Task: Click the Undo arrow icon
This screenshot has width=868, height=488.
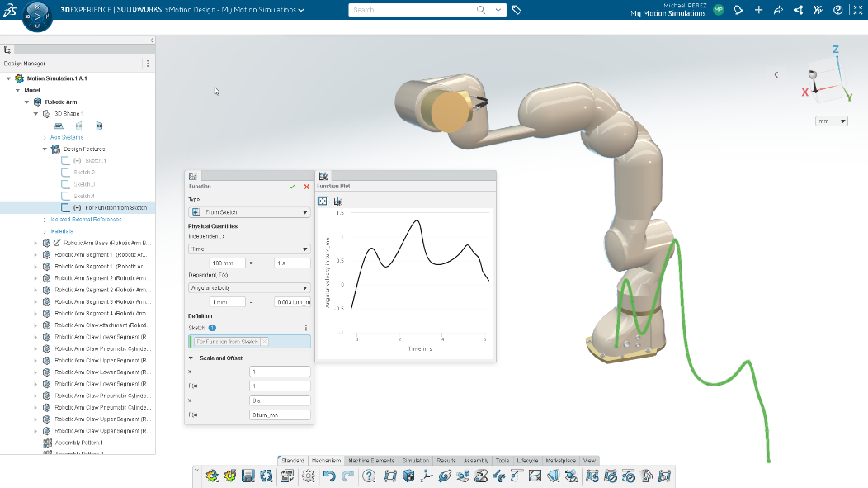Action: click(329, 476)
